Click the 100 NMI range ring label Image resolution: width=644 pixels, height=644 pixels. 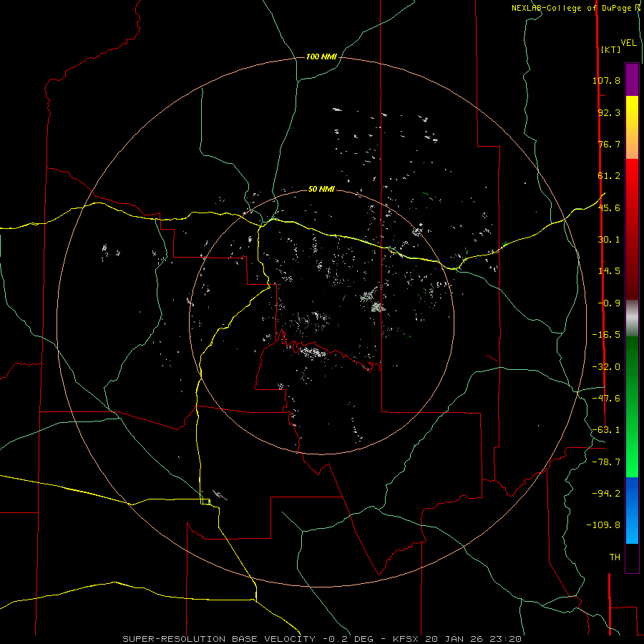(x=321, y=57)
